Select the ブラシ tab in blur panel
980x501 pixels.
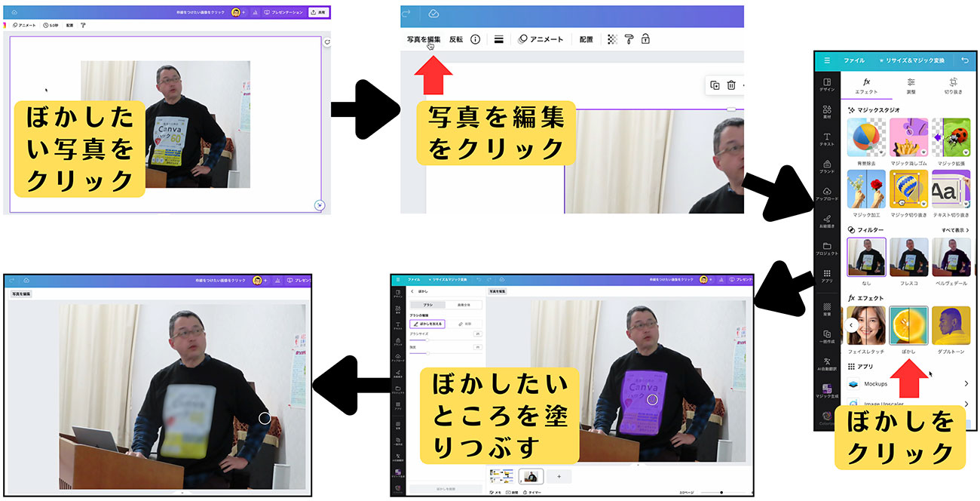point(427,304)
